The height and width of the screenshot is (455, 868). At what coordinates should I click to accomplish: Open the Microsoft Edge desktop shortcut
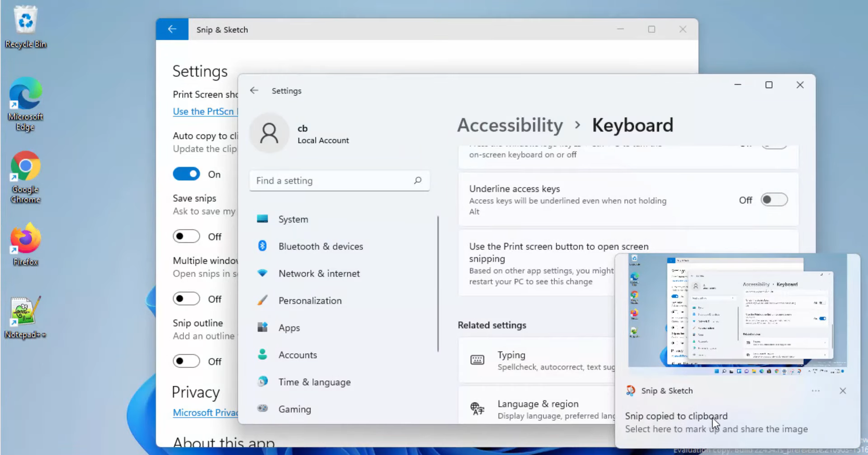pos(25,103)
